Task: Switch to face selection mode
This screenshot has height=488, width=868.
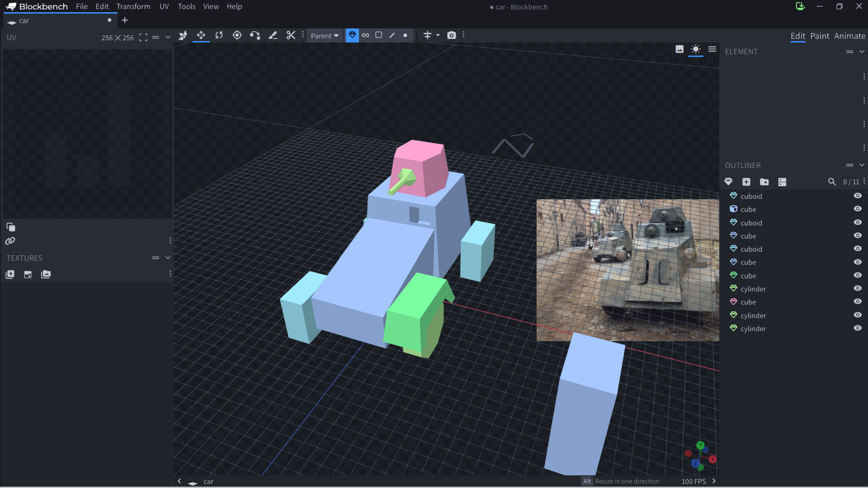Action: (379, 35)
